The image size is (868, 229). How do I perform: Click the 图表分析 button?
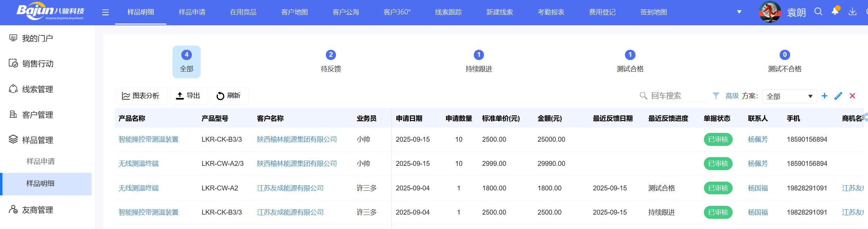[x=141, y=96]
